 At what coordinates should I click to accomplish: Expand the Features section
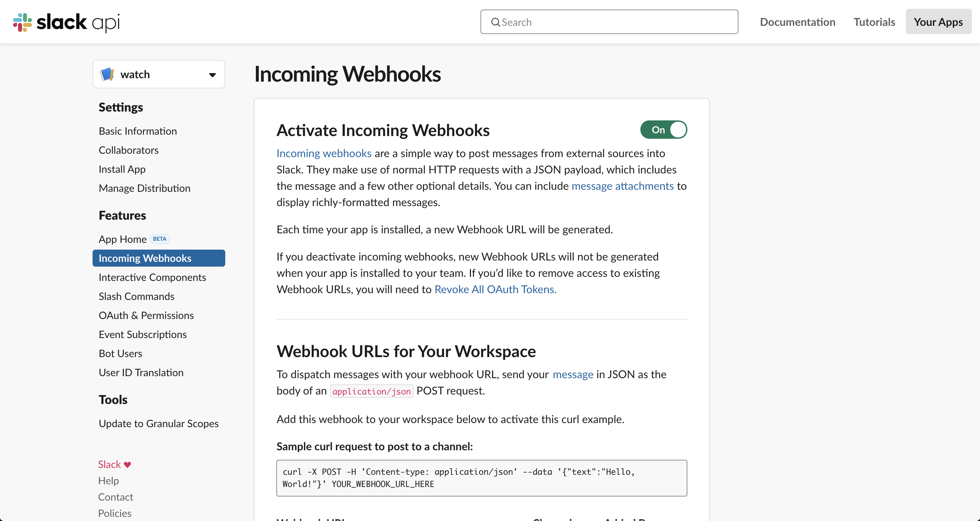(122, 215)
